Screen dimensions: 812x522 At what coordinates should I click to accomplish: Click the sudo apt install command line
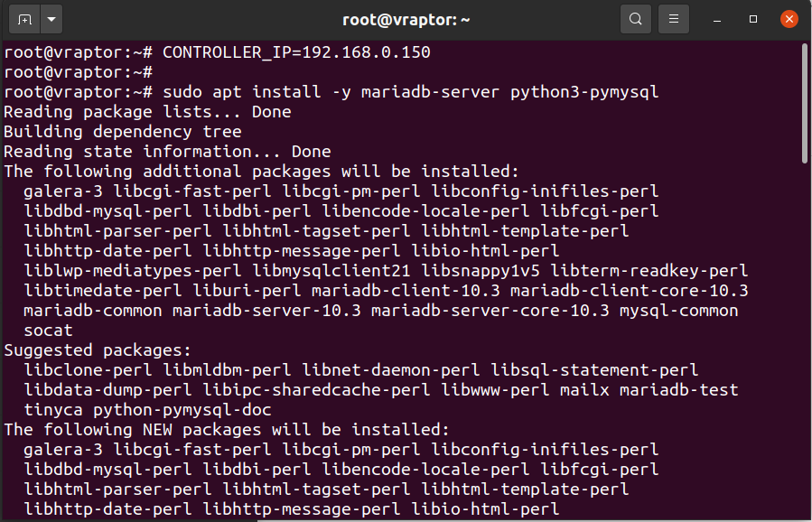331,92
